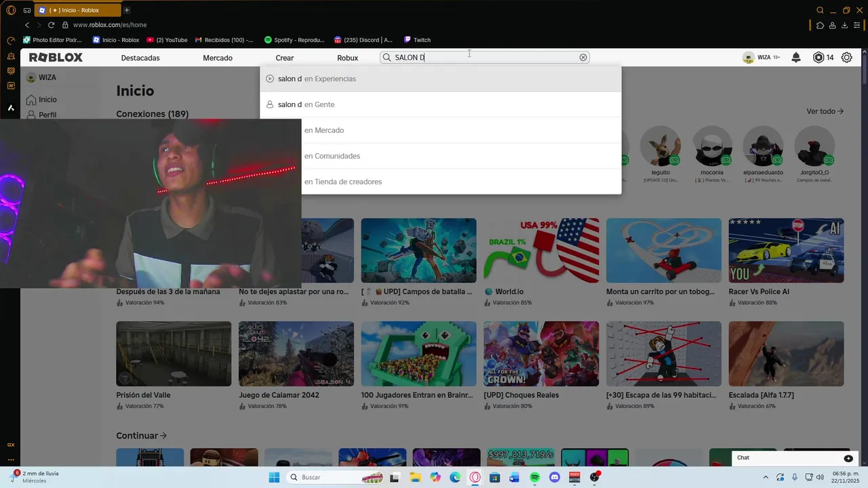The height and width of the screenshot is (488, 868).
Task: Open the Roblox settings gear
Action: [x=847, y=58]
